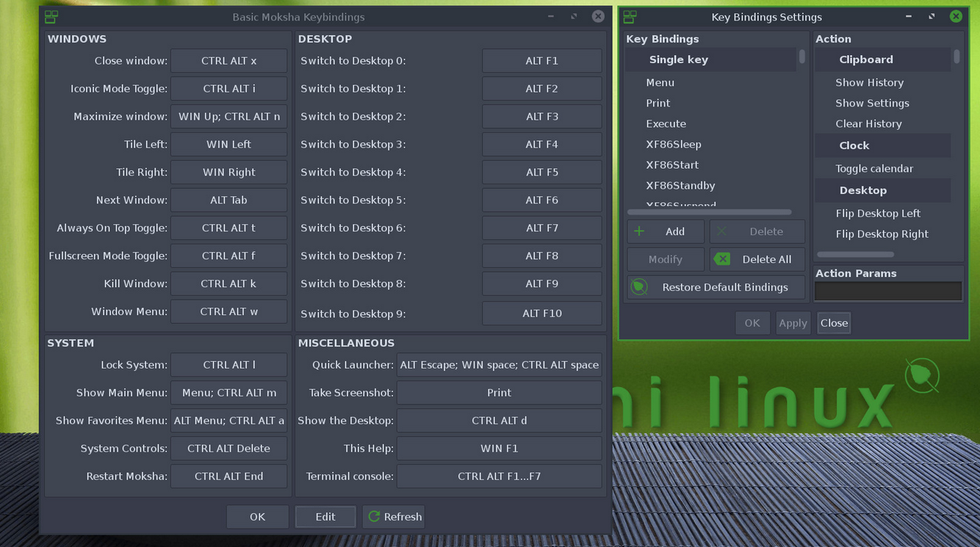
Task: Click Show the Desktop binding CTRL ALT d
Action: click(x=500, y=421)
